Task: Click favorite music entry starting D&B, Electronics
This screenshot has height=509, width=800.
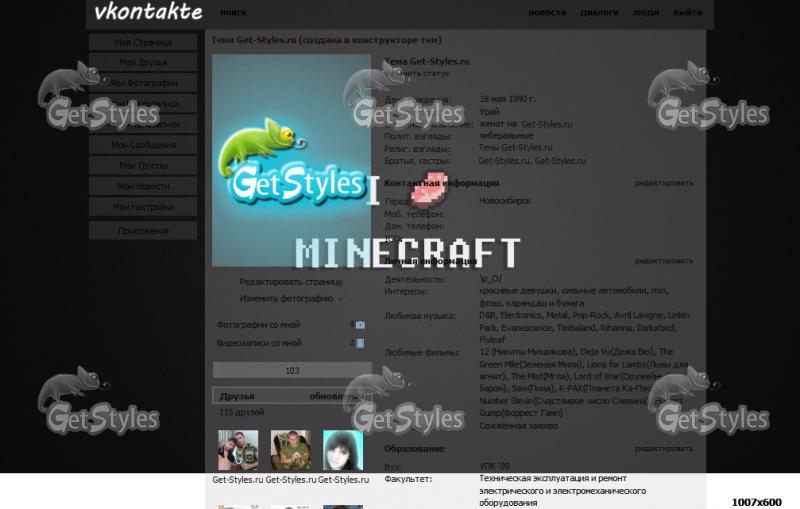Action: tap(584, 327)
